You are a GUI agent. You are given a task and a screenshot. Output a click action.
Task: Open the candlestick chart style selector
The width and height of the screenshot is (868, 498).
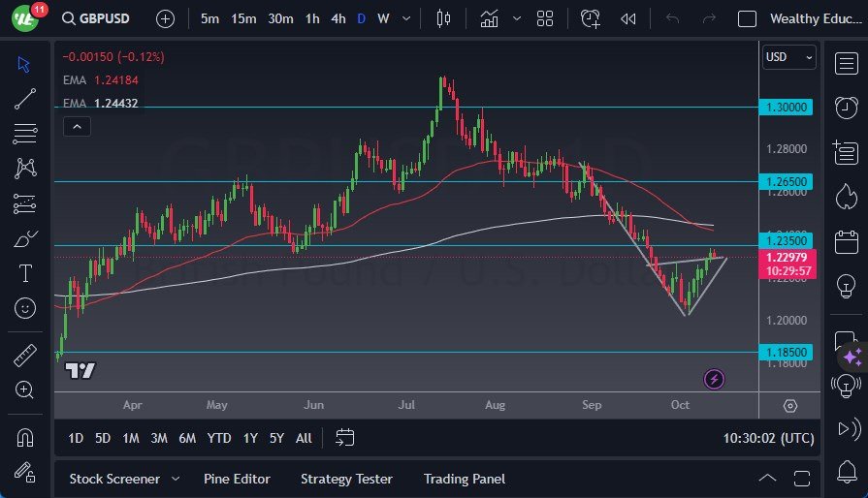point(444,18)
